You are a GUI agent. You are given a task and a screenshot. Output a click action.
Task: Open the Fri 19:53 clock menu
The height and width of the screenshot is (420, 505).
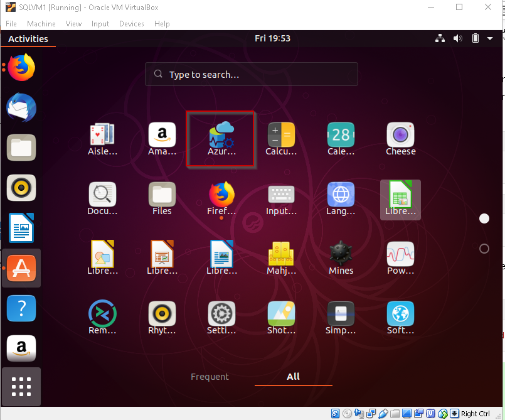coord(272,38)
